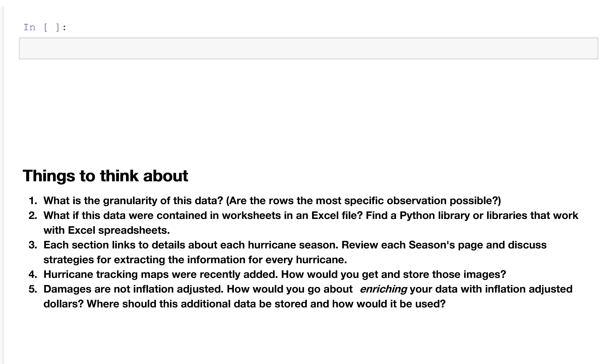Click the "In [ ]:" cell prompt
Screen dimensions: 613x364
(x=45, y=27)
